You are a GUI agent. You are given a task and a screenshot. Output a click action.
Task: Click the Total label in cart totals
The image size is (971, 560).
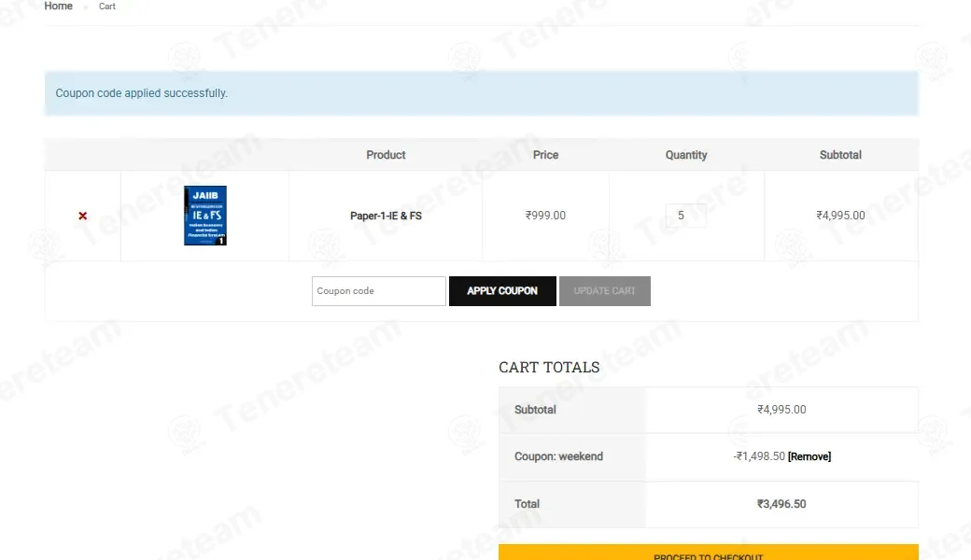click(527, 504)
